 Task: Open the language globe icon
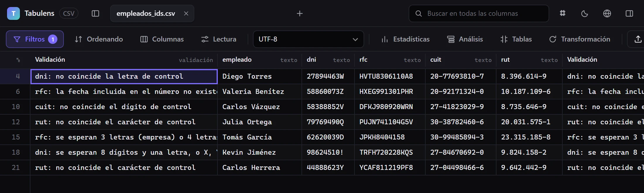click(607, 13)
